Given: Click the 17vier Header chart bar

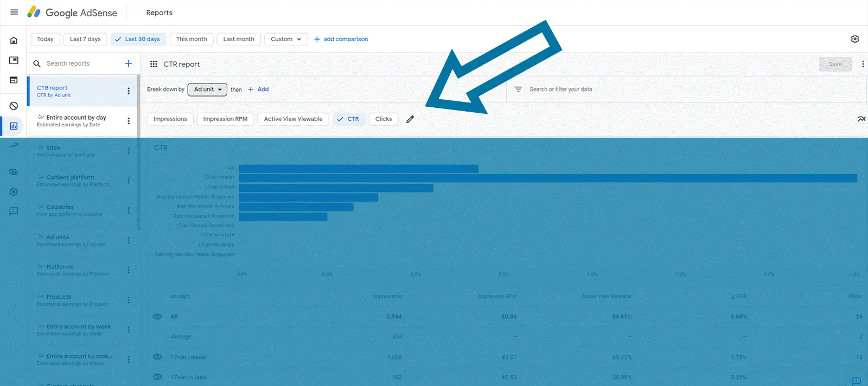Looking at the screenshot, I should 548,178.
